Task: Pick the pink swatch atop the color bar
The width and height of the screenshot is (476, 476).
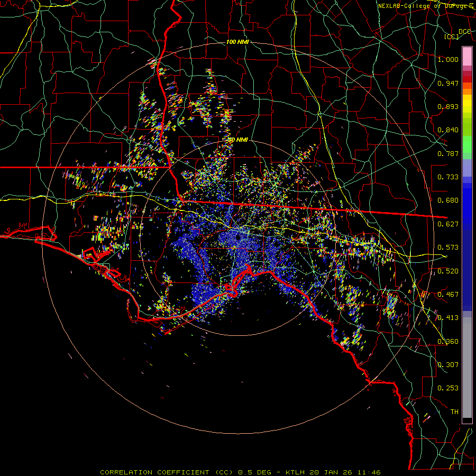Action: (467, 57)
